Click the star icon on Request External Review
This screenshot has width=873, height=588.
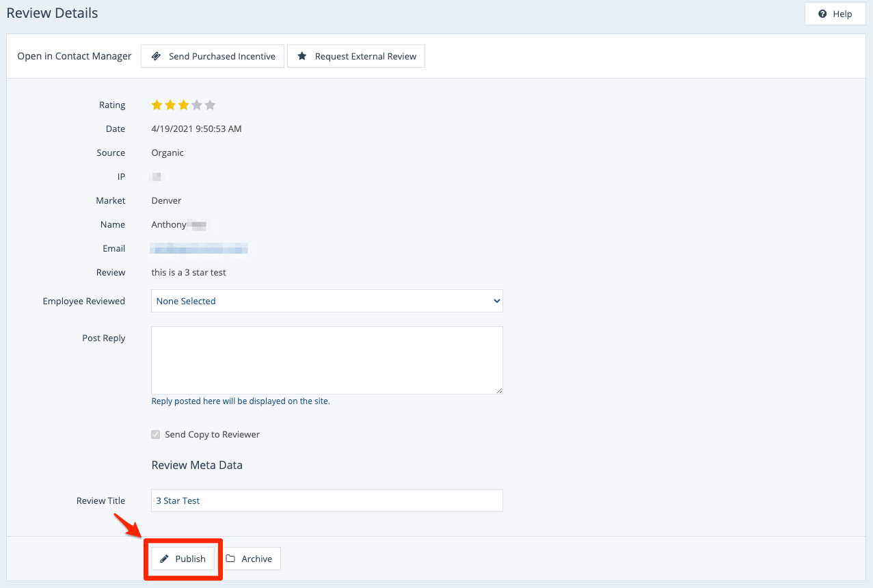[301, 56]
